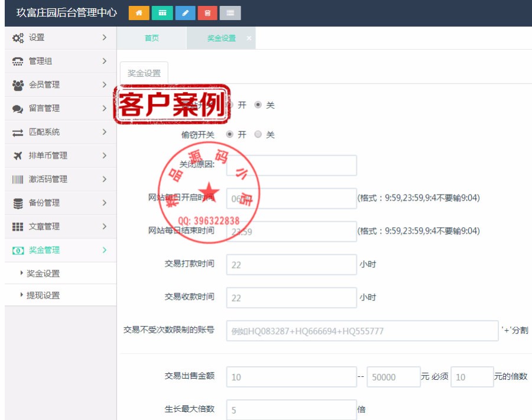Open the 会员管理 menu label
This screenshot has width=532, height=420.
coord(44,85)
